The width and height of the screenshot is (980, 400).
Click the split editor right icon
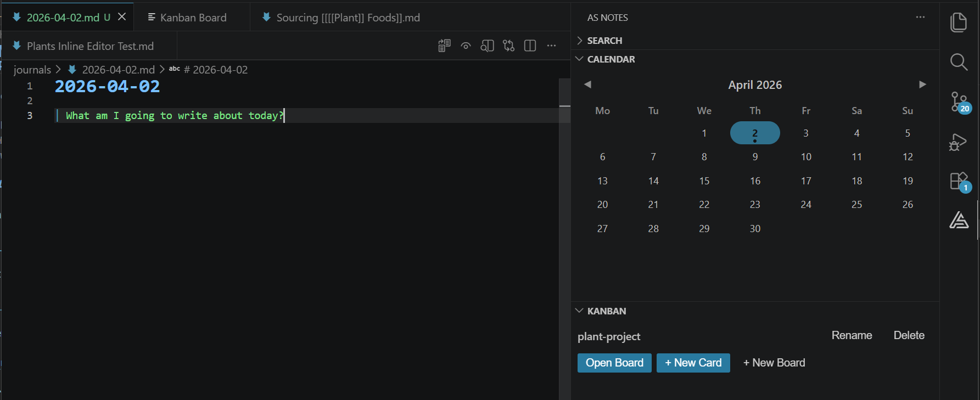pos(530,46)
